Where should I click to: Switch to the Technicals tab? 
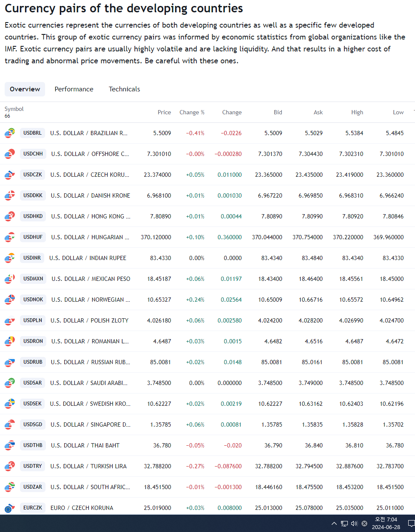point(124,89)
